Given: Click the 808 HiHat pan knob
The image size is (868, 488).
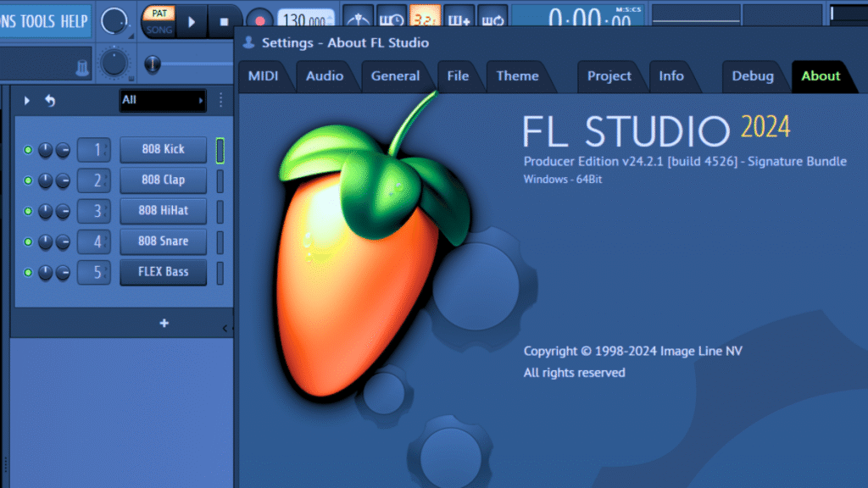Looking at the screenshot, I should [x=46, y=211].
